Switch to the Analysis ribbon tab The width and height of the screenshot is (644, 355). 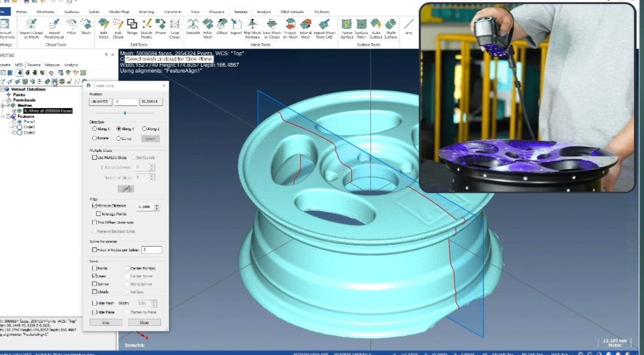pyautogui.click(x=264, y=12)
